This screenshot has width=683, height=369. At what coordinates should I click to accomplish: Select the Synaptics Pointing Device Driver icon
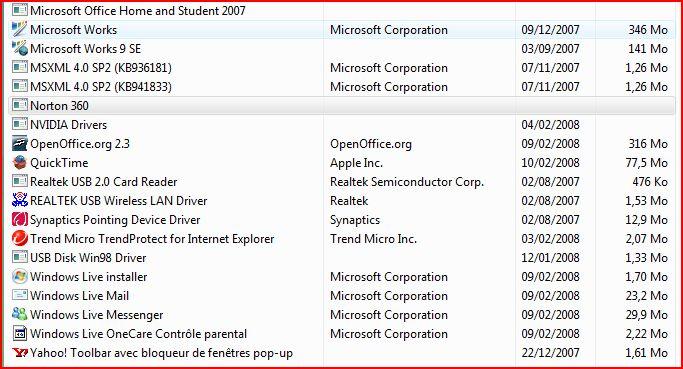[20, 220]
